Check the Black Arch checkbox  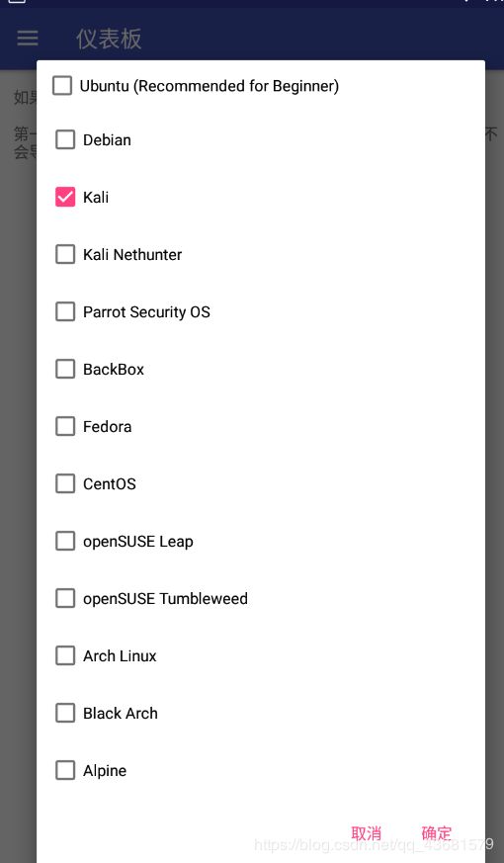click(x=65, y=713)
